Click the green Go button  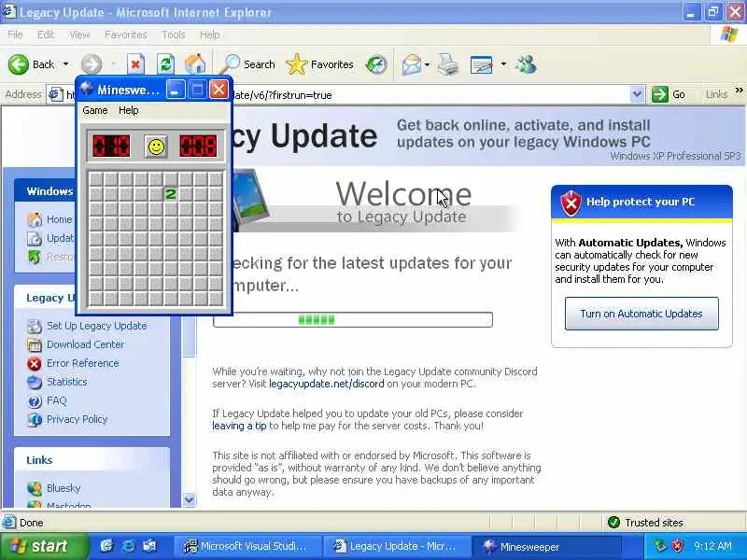point(668,94)
